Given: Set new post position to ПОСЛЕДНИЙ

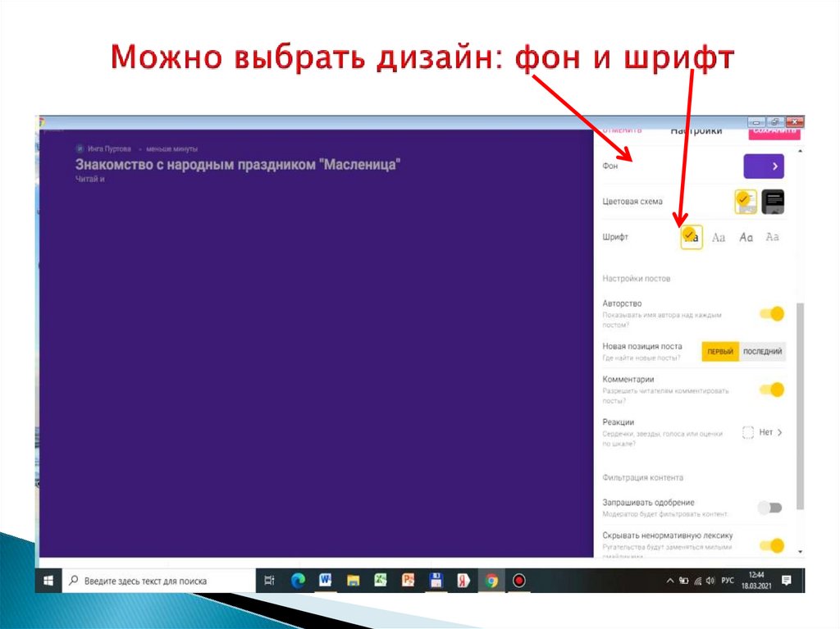Looking at the screenshot, I should [762, 352].
